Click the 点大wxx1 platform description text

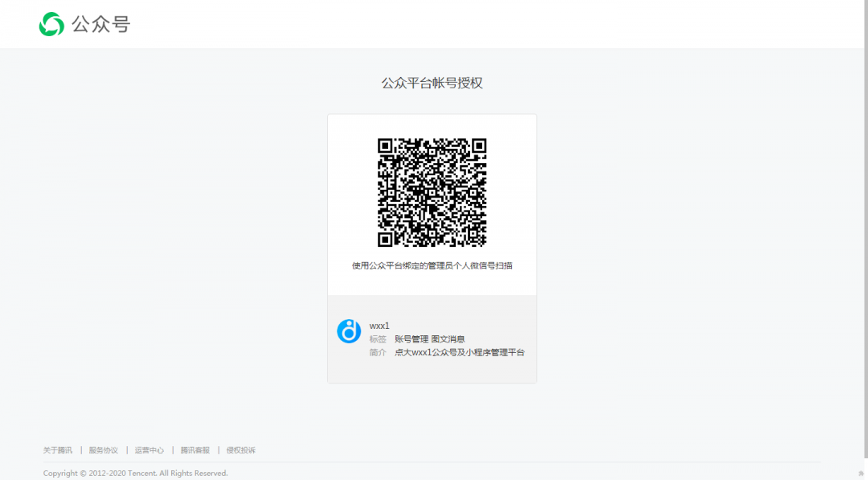click(x=459, y=352)
